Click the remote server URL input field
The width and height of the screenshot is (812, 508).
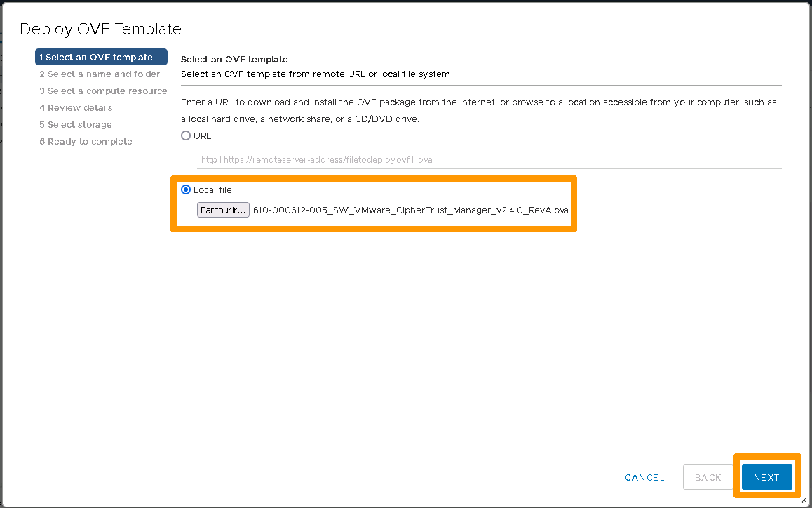click(489, 160)
